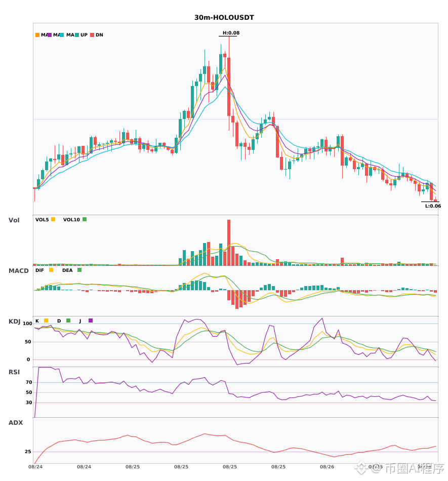
Task: Click the DN legend text
Action: pos(99,35)
